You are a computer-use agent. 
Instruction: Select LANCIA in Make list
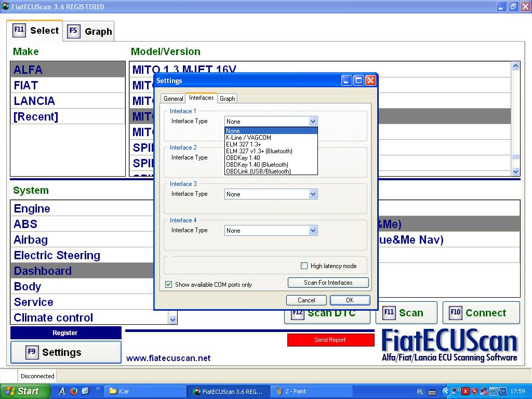[x=68, y=101]
